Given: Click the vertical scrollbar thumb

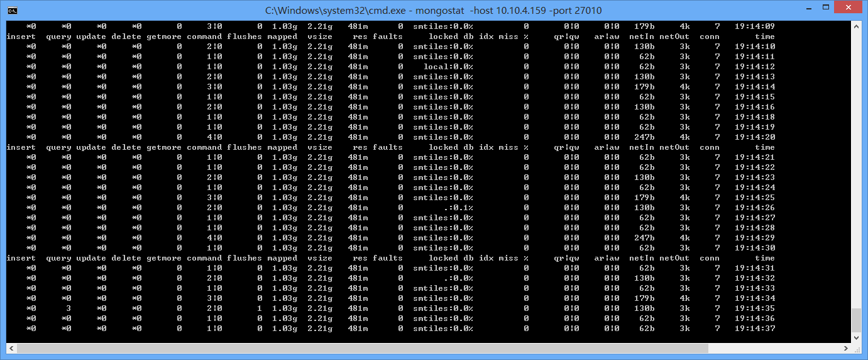Looking at the screenshot, I should pyautogui.click(x=856, y=320).
